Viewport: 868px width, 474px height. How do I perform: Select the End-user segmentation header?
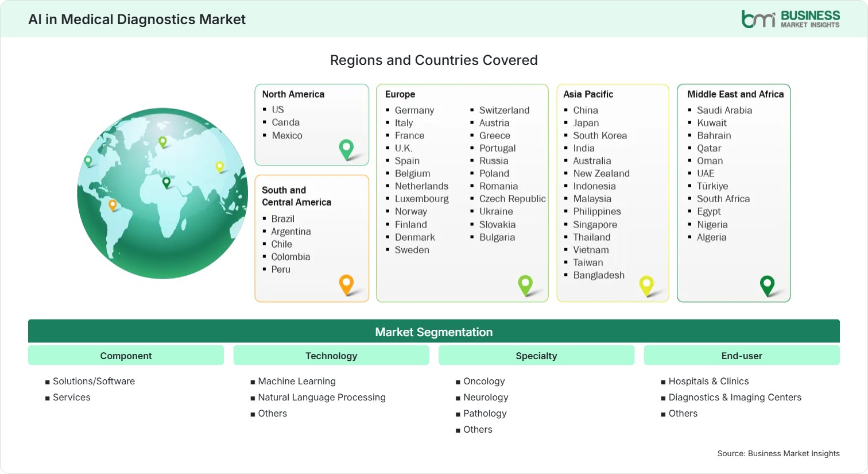[742, 356]
